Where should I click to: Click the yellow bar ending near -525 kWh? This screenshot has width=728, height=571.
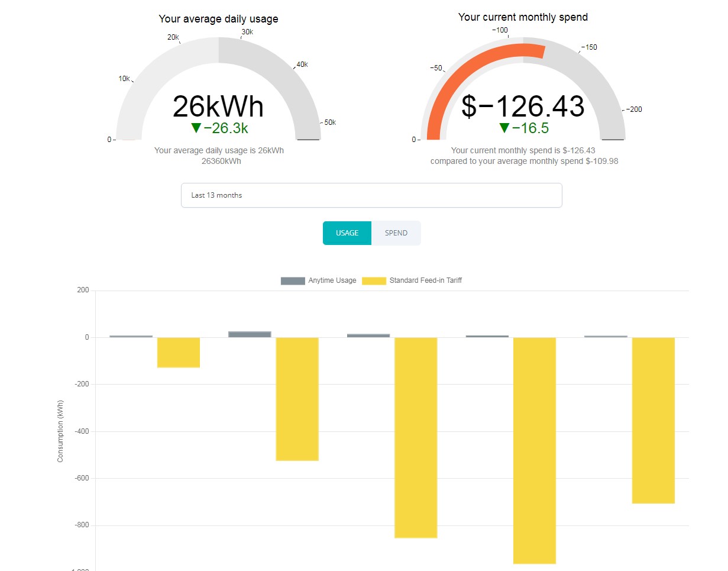tap(297, 399)
